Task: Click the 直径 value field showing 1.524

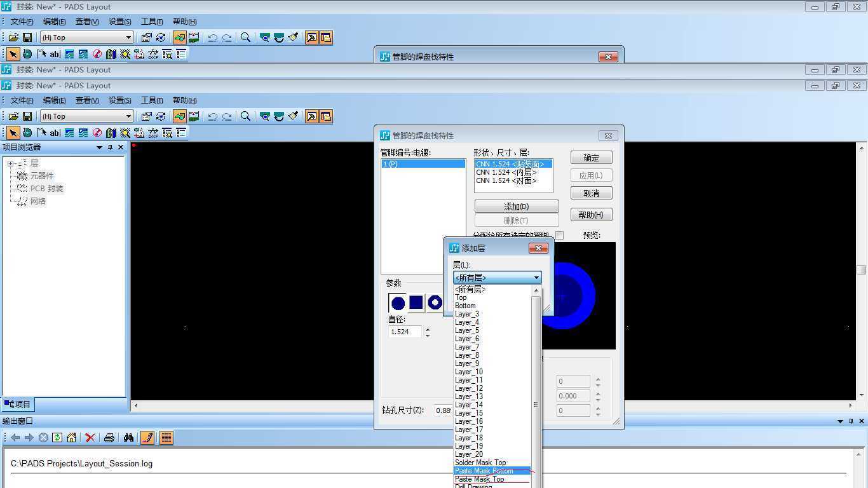Action: (405, 332)
